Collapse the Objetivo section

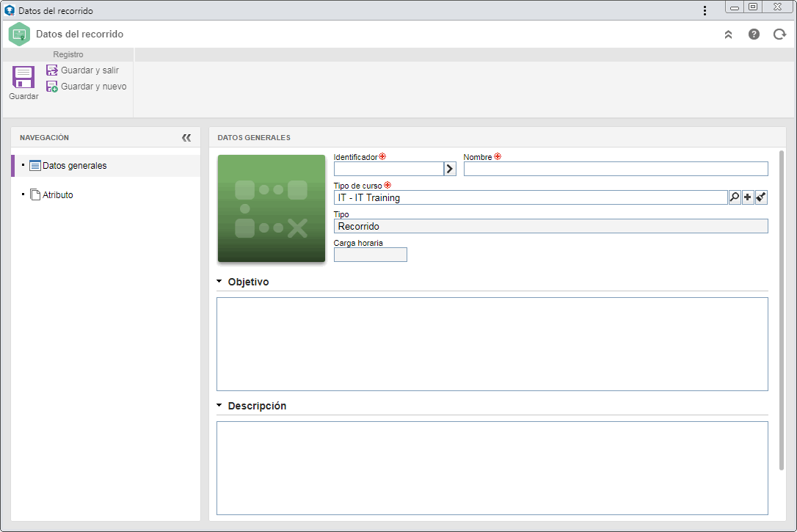219,282
